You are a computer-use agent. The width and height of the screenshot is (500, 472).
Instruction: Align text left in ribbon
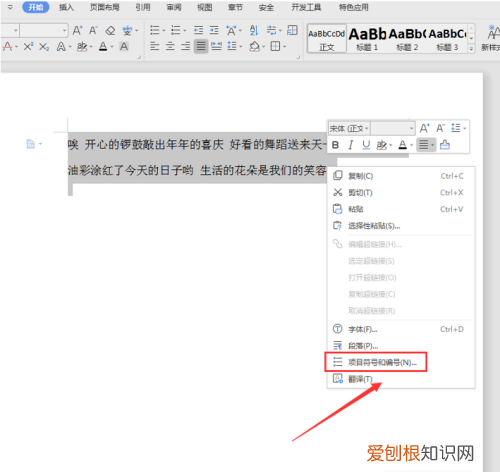coord(155,46)
